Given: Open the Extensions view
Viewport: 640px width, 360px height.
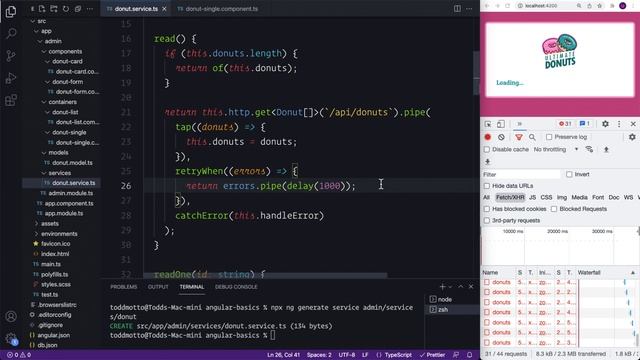Looking at the screenshot, I should click(x=11, y=100).
